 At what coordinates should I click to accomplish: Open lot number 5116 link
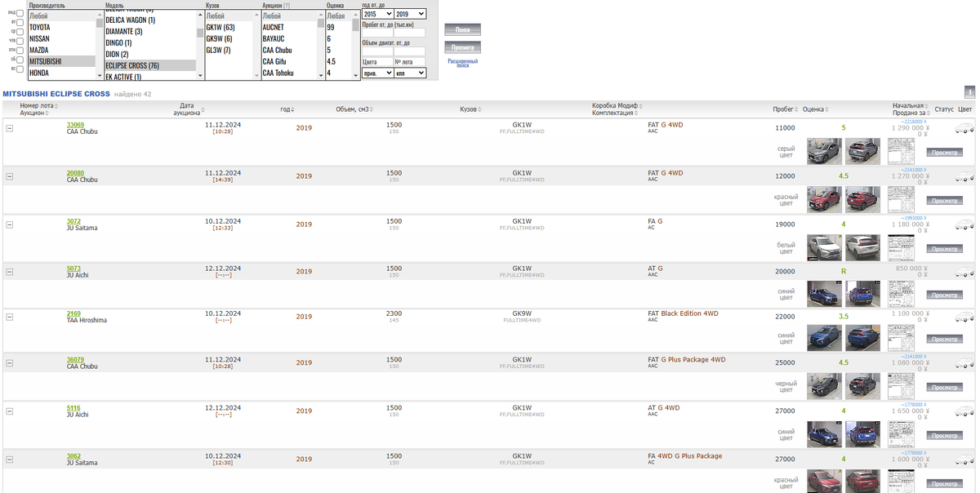[x=73, y=407]
